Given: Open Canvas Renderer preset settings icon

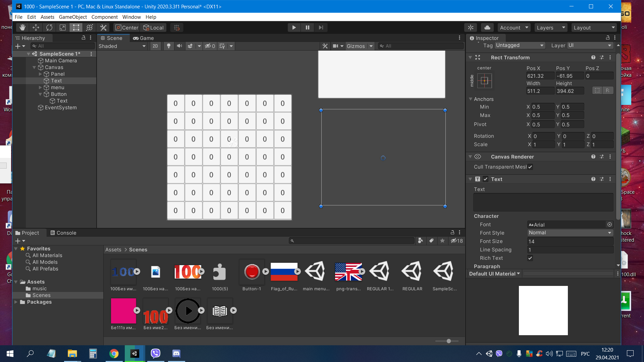Looking at the screenshot, I should click(x=602, y=157).
